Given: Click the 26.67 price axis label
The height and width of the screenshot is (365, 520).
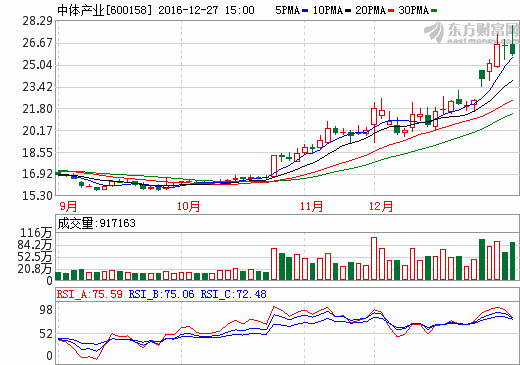Looking at the screenshot, I should (38, 43).
